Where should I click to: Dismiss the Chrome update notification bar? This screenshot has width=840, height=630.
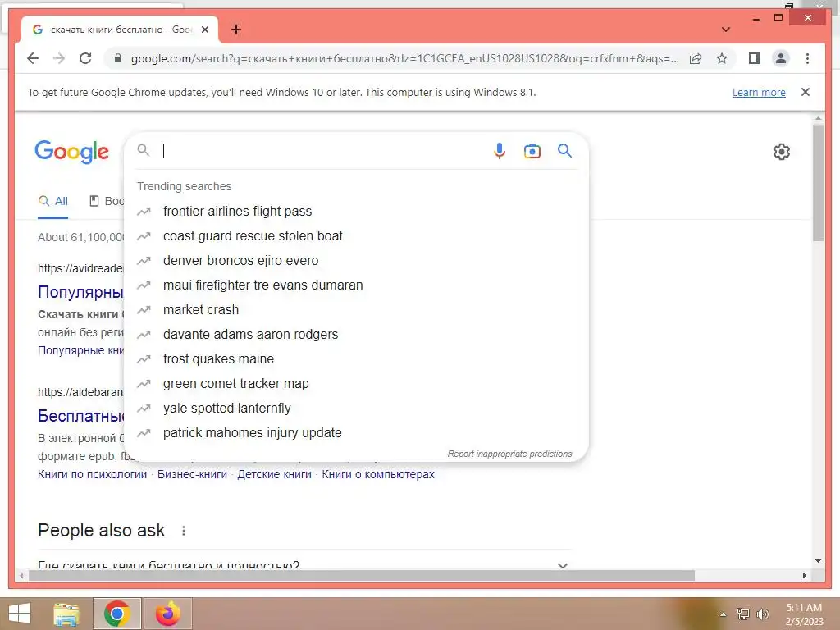point(806,92)
